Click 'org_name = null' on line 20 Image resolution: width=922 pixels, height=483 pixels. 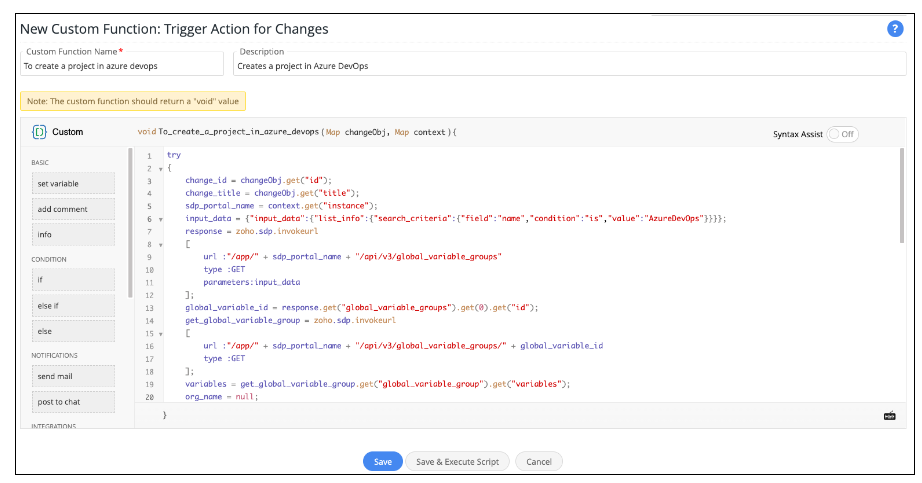[x=221, y=397]
